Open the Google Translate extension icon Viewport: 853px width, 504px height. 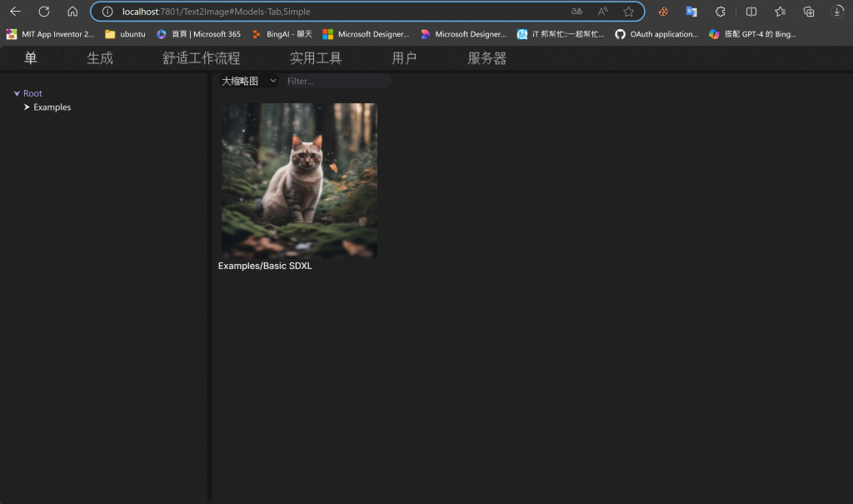691,12
